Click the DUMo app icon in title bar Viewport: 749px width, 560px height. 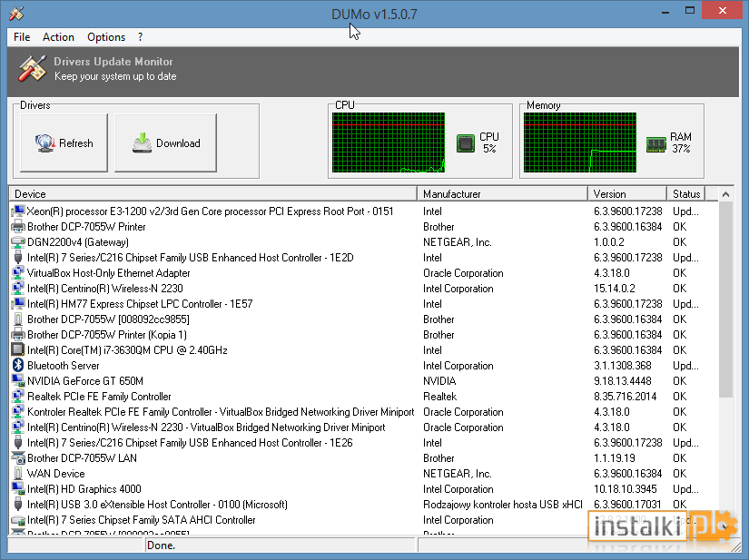point(16,14)
